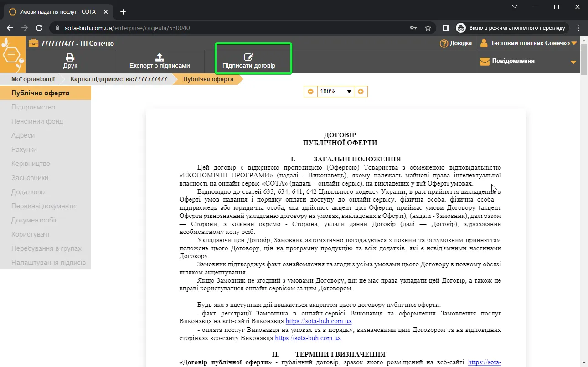Open Користувачі sidebar item

(46, 234)
